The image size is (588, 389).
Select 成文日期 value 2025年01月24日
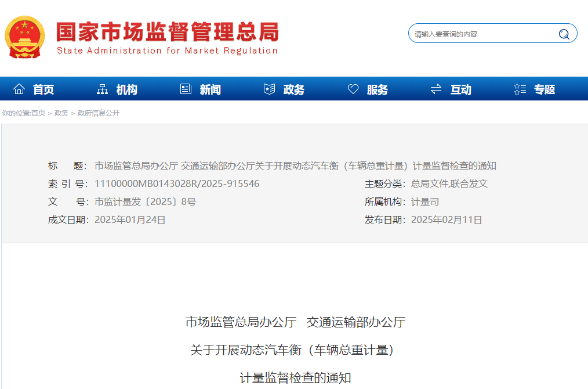pyautogui.click(x=130, y=219)
